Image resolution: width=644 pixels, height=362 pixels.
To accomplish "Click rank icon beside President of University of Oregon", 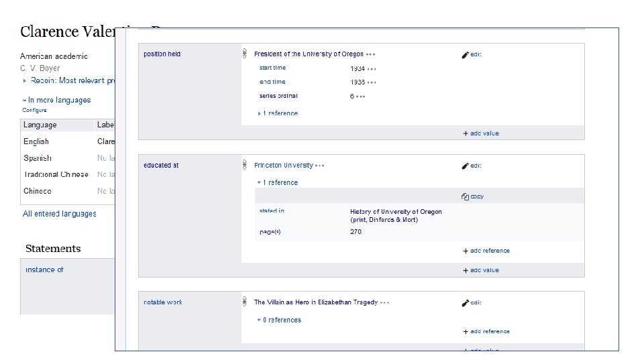I will (245, 54).
